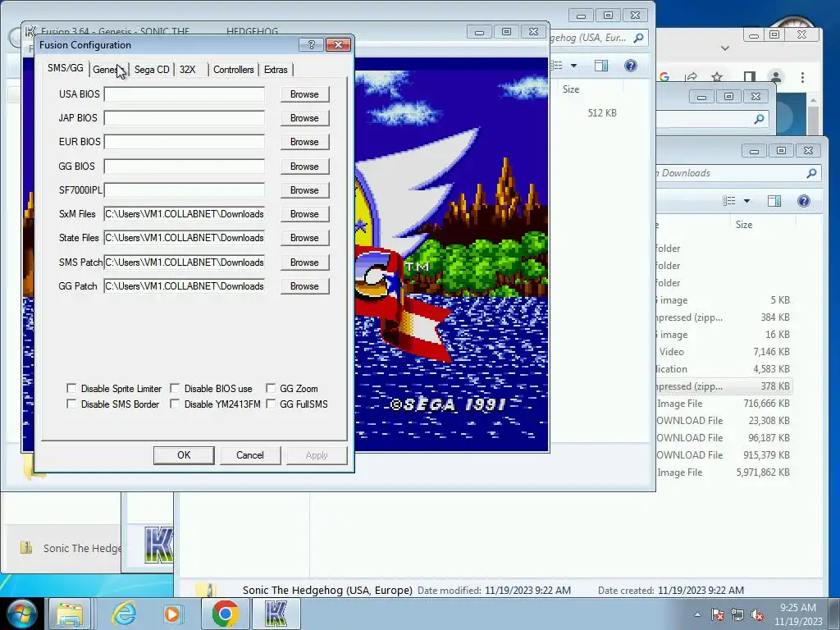Browse for the SF7000IPL file

coord(304,190)
